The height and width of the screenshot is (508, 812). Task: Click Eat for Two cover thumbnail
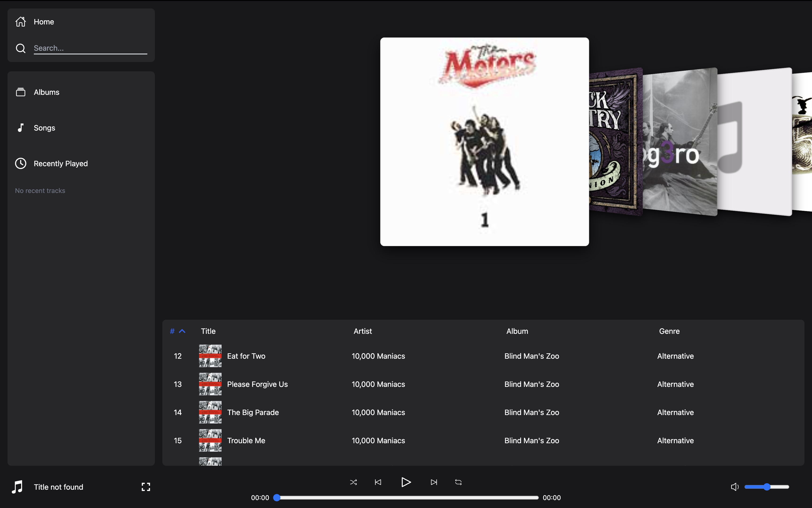210,356
